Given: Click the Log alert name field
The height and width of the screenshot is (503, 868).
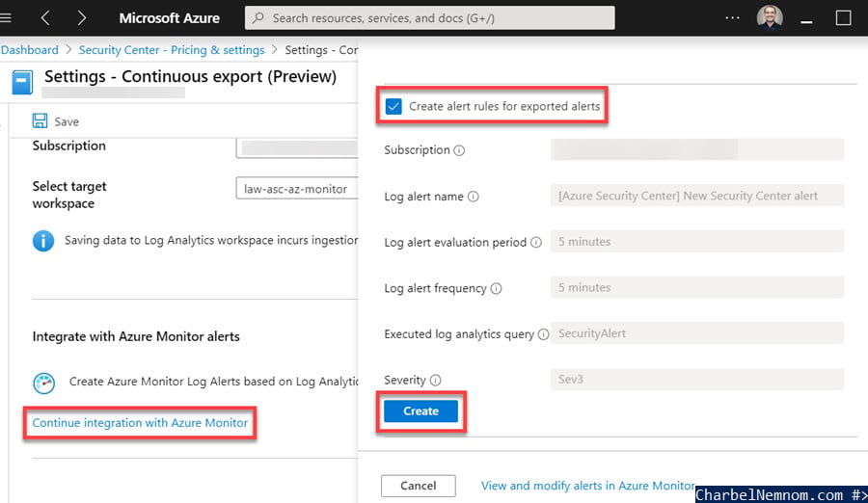Looking at the screenshot, I should 697,196.
